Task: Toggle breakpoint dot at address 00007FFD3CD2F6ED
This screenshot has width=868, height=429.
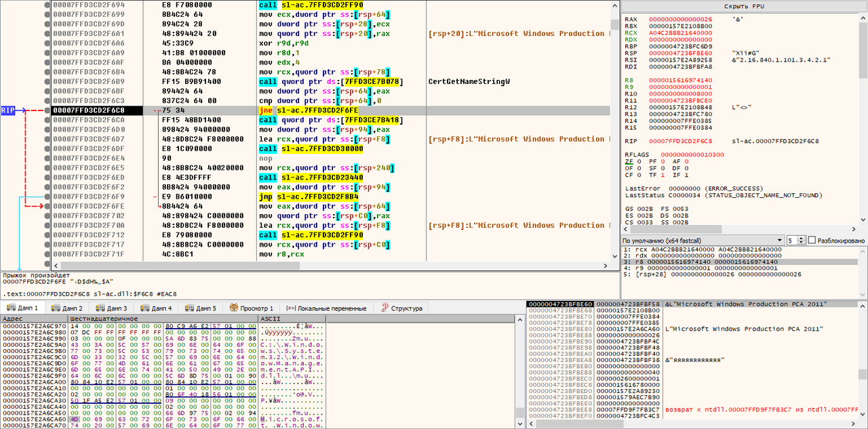Action: (x=47, y=177)
